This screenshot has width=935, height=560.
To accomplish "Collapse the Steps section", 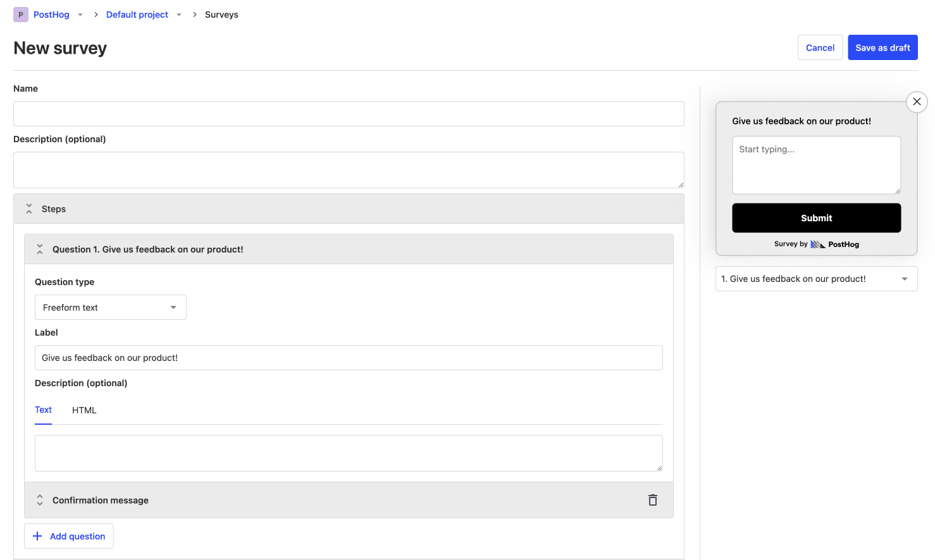I will [29, 209].
